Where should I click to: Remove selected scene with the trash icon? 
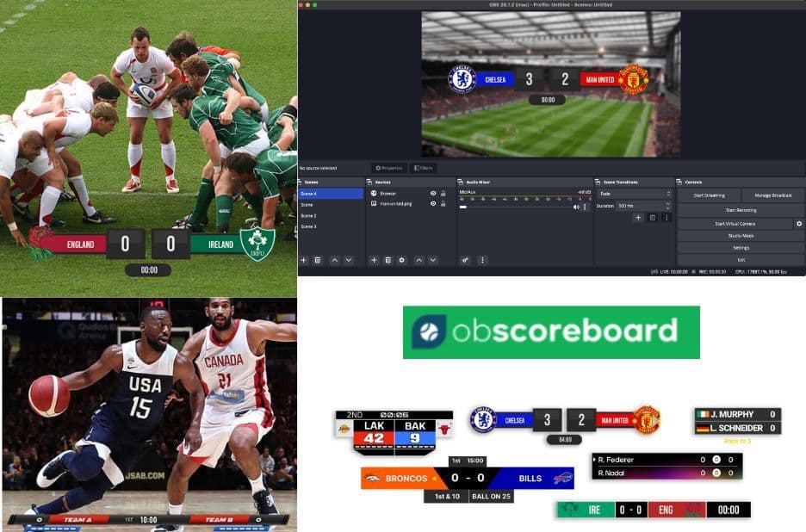318,261
